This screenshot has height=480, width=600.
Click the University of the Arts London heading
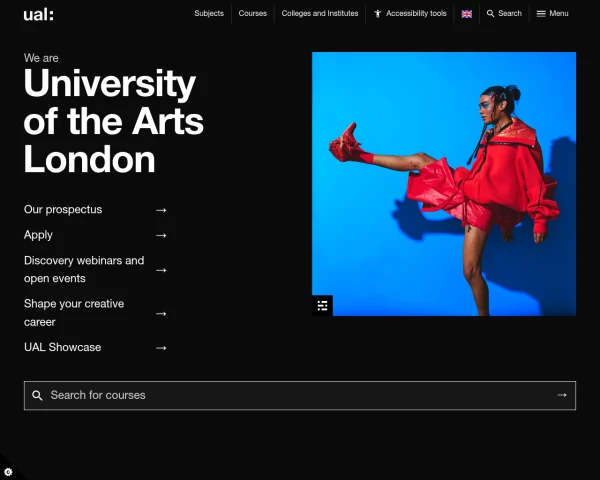[x=114, y=121]
